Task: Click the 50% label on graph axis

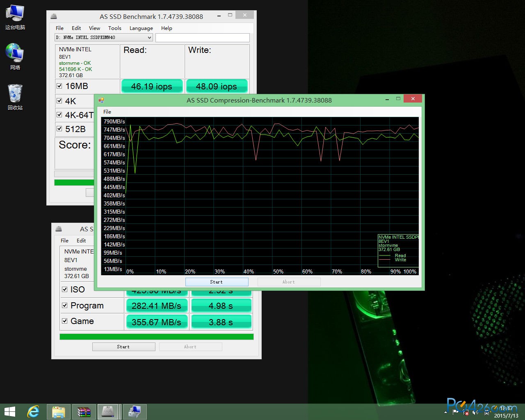Action: [x=278, y=272]
